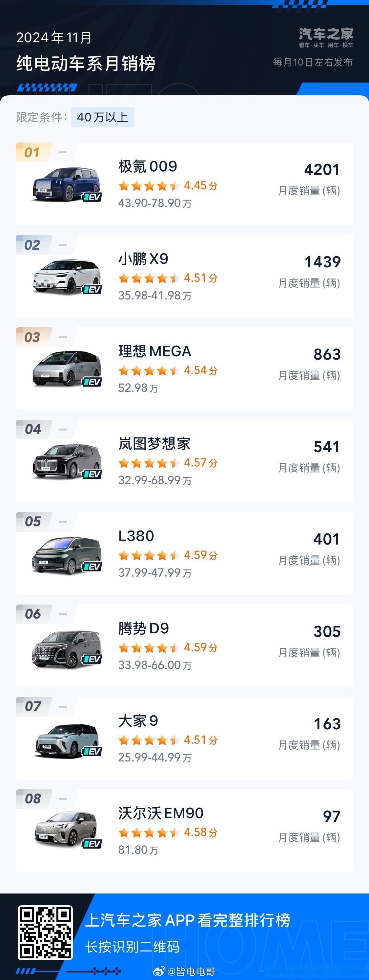Select the 40万以上 filter tag
Image resolution: width=369 pixels, height=980 pixels.
(x=102, y=117)
